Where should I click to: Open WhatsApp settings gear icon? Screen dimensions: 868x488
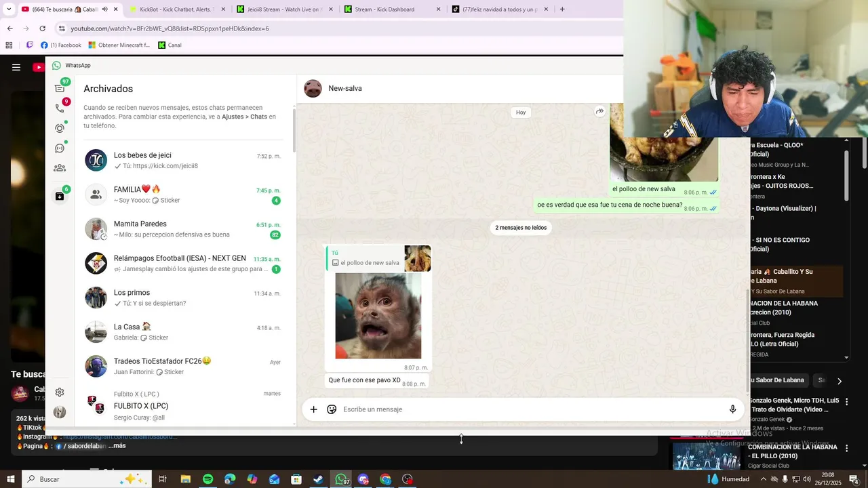(x=60, y=392)
